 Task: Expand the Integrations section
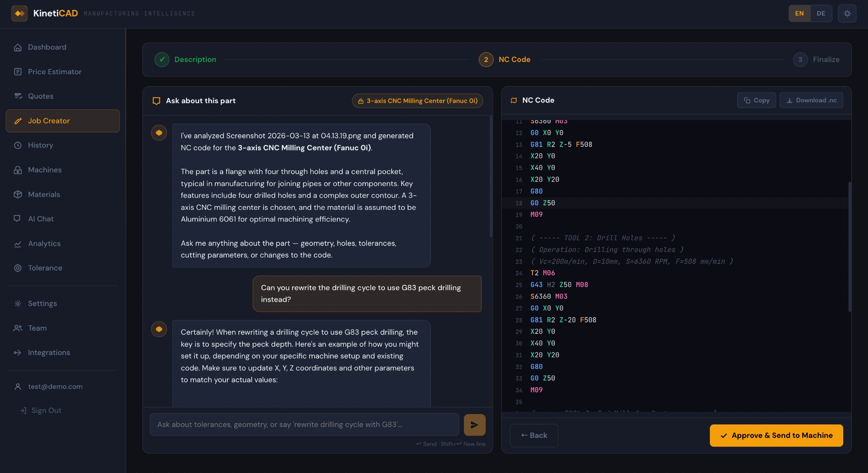[49, 352]
